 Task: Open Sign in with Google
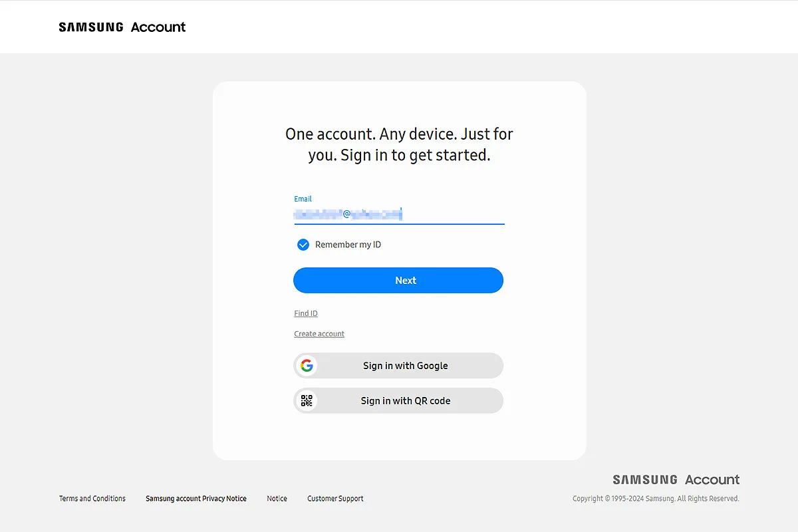(398, 365)
